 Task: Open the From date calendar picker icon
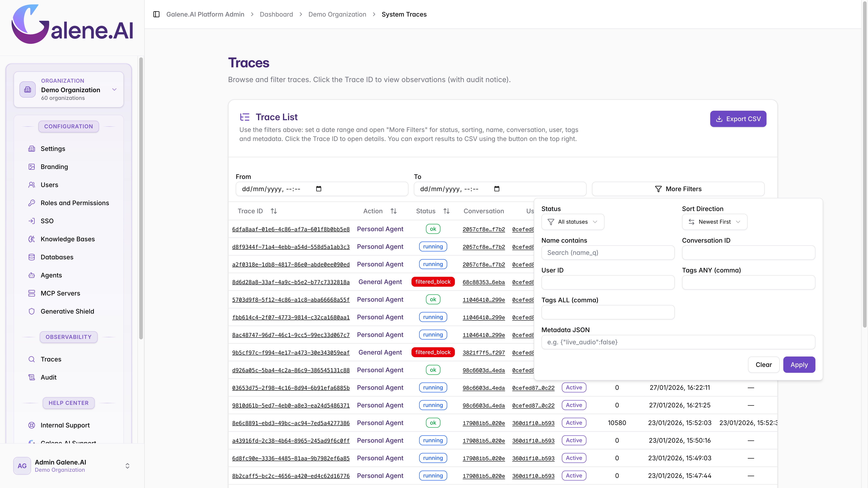tap(319, 189)
